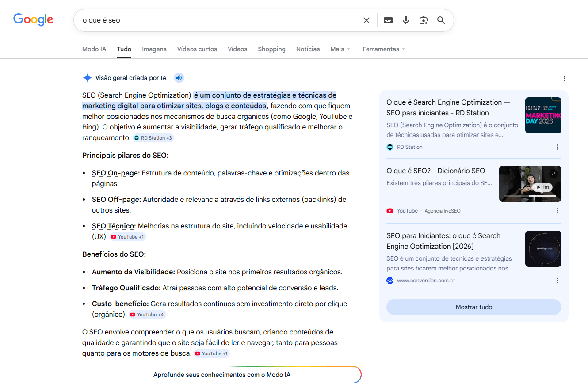Click the magnifying glass search icon
The image size is (588, 391).
[x=441, y=20]
